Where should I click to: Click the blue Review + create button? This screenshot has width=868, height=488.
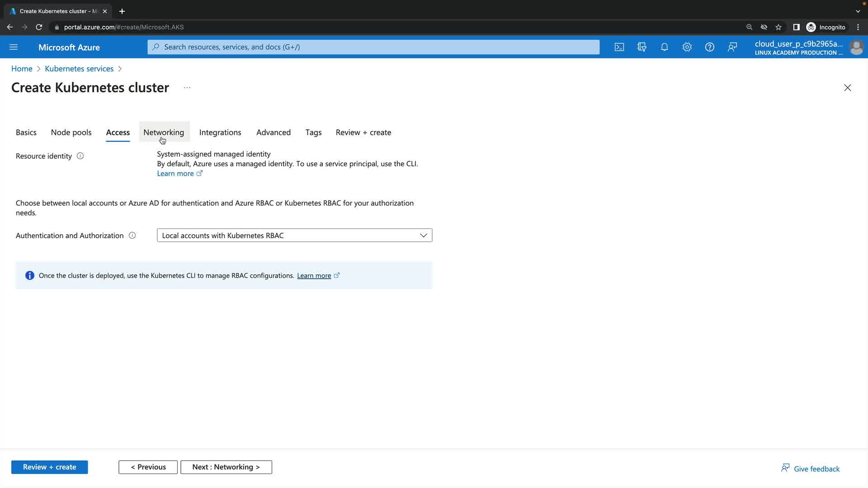click(49, 467)
